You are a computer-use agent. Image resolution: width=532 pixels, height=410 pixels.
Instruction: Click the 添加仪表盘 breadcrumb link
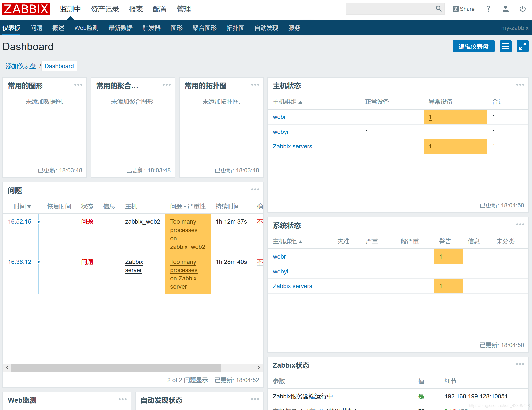[x=21, y=66]
